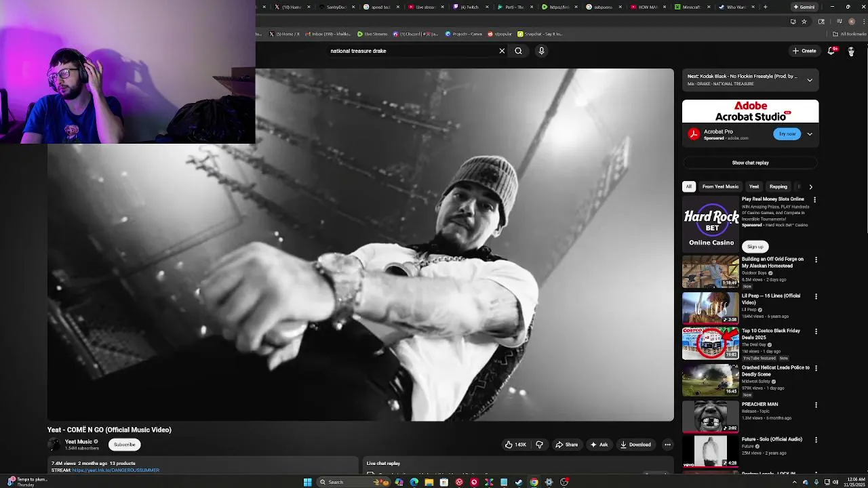The width and height of the screenshot is (868, 488).
Task: Open options menu for Hard Rock Bet ad
Action: click(x=815, y=200)
